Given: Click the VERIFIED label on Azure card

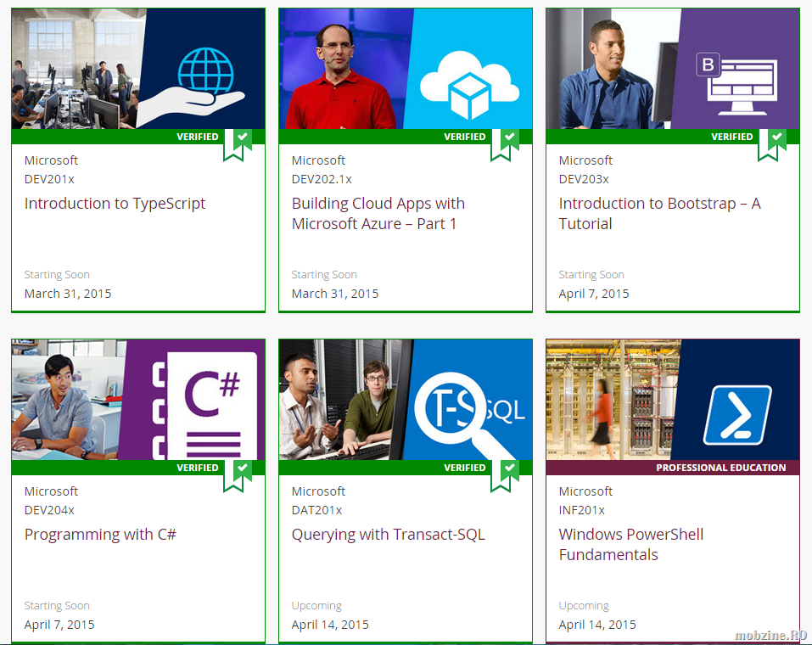Looking at the screenshot, I should click(x=464, y=137).
